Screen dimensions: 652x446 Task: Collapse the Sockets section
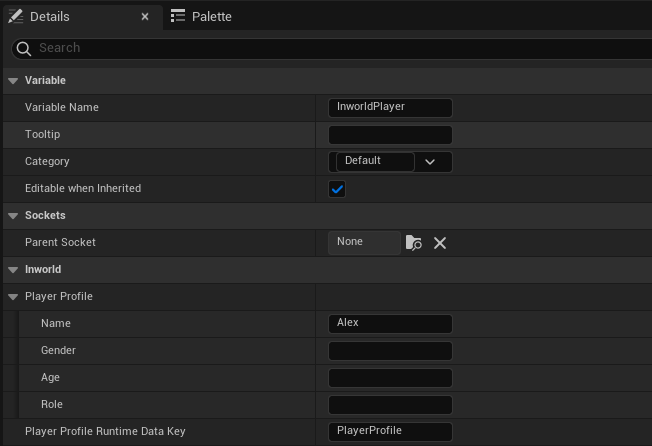[x=13, y=216]
